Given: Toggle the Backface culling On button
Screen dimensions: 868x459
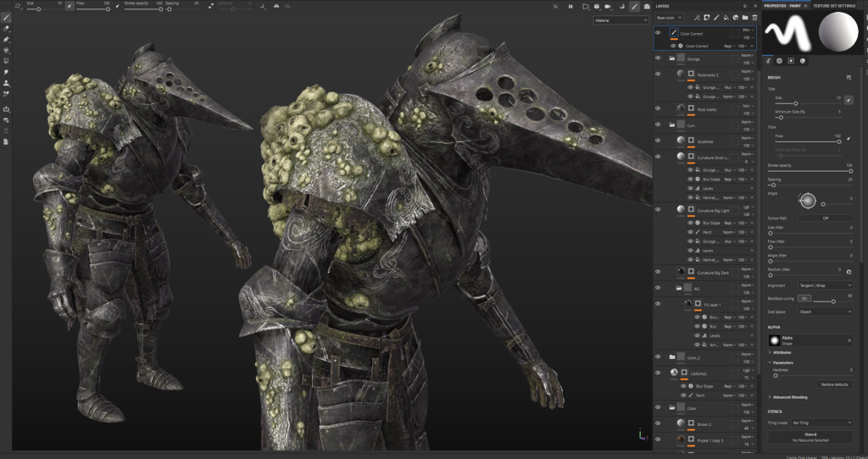Looking at the screenshot, I should (x=804, y=299).
